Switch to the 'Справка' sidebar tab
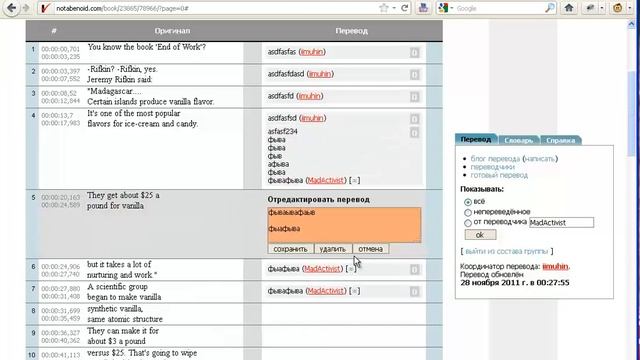Image resolution: width=640 pixels, height=360 pixels. coord(560,140)
